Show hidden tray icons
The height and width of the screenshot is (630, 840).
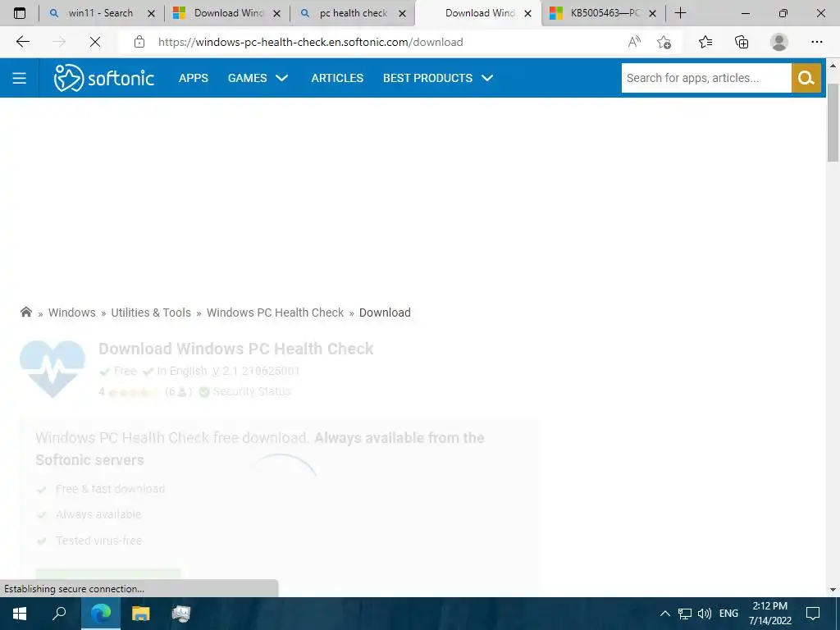click(x=664, y=614)
